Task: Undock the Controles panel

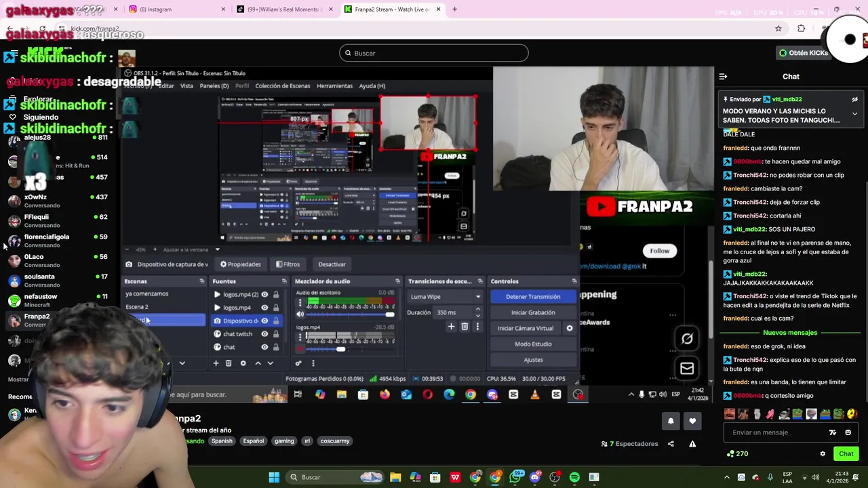Action: [x=574, y=281]
